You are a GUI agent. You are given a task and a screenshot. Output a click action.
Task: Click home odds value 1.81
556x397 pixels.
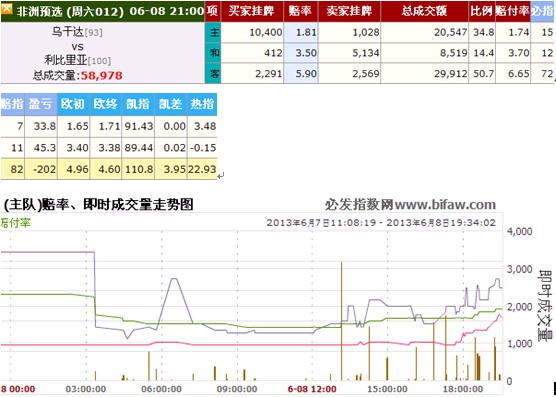[301, 33]
